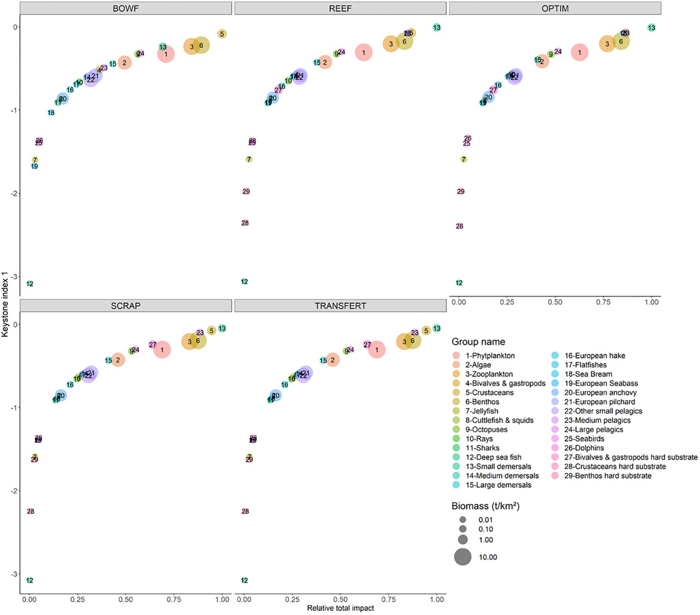Select the 2-Algae legend color swatch
The width and height of the screenshot is (700, 615).
coord(456,365)
